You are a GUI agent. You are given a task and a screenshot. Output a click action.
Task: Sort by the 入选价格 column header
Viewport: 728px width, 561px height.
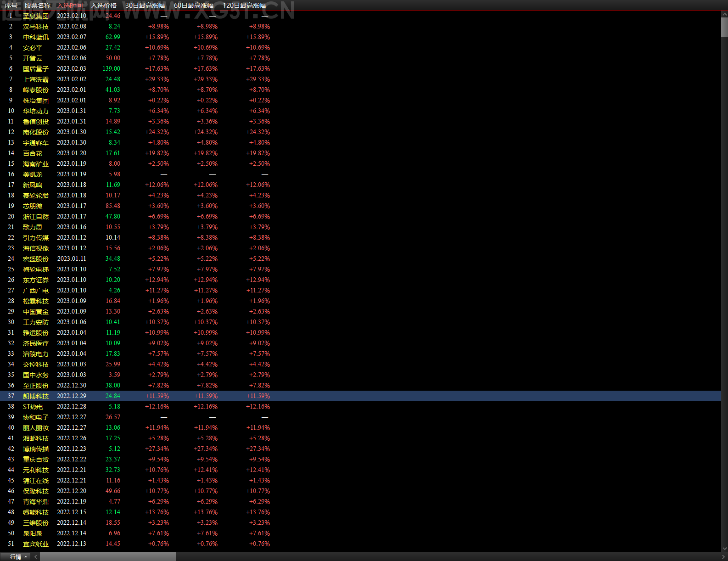(x=104, y=6)
